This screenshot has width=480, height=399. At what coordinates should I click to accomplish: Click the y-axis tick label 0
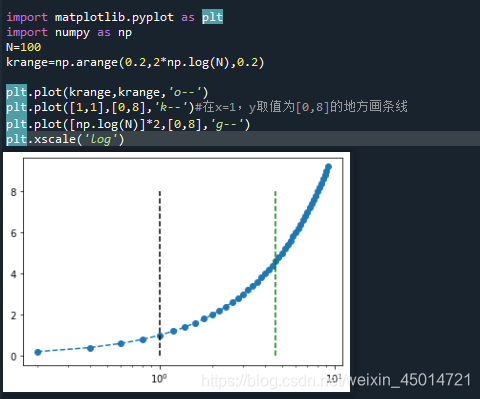click(13, 357)
